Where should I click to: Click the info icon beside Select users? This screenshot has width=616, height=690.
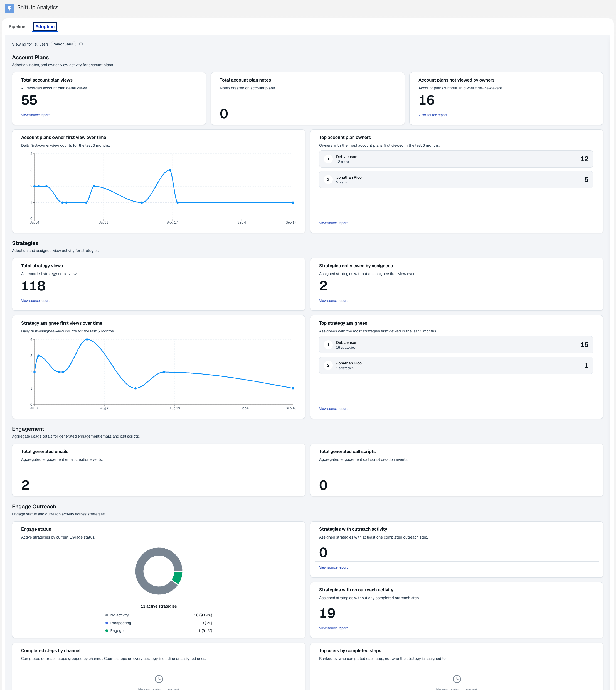pyautogui.click(x=81, y=44)
